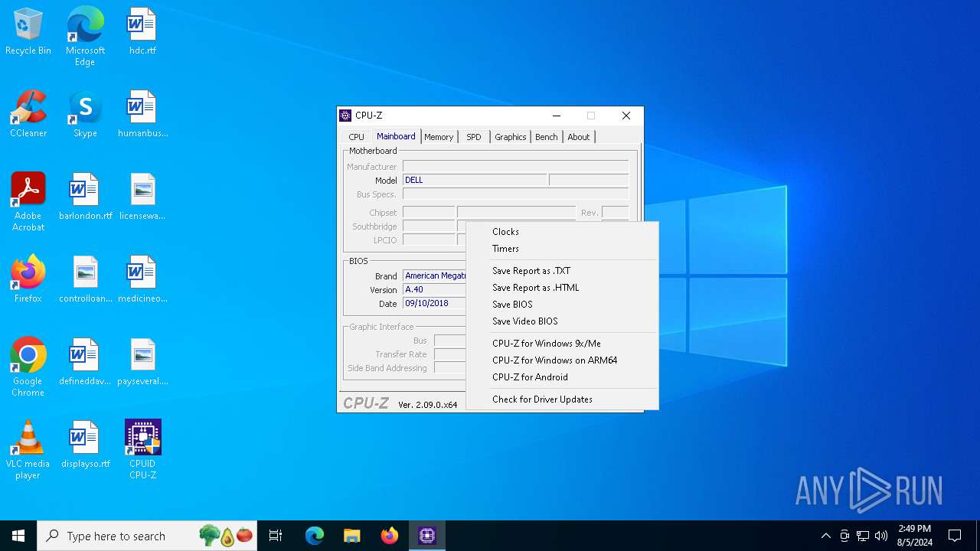This screenshot has height=551, width=980.
Task: Choose Timers from the context menu
Action: pyautogui.click(x=563, y=249)
